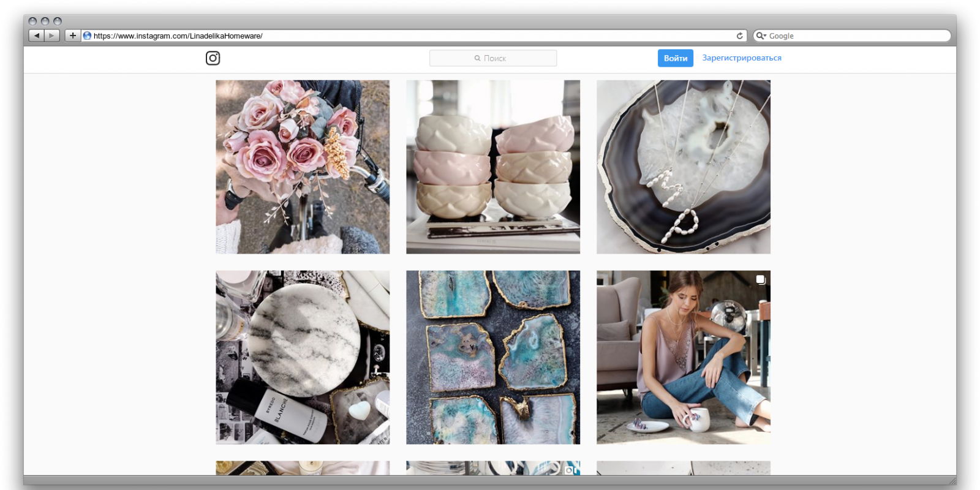Reload the page using the refresh icon

[739, 36]
